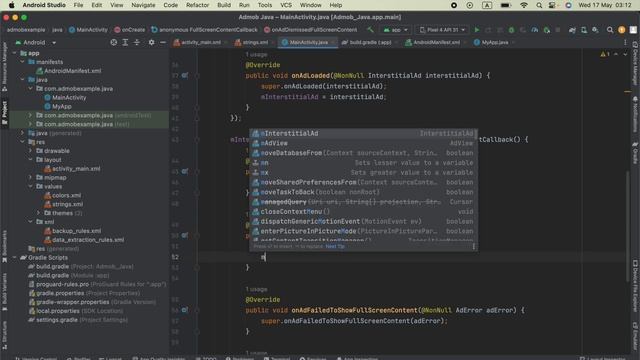Click Next Tip link in completion popup
The image size is (640, 360).
tap(335, 247)
